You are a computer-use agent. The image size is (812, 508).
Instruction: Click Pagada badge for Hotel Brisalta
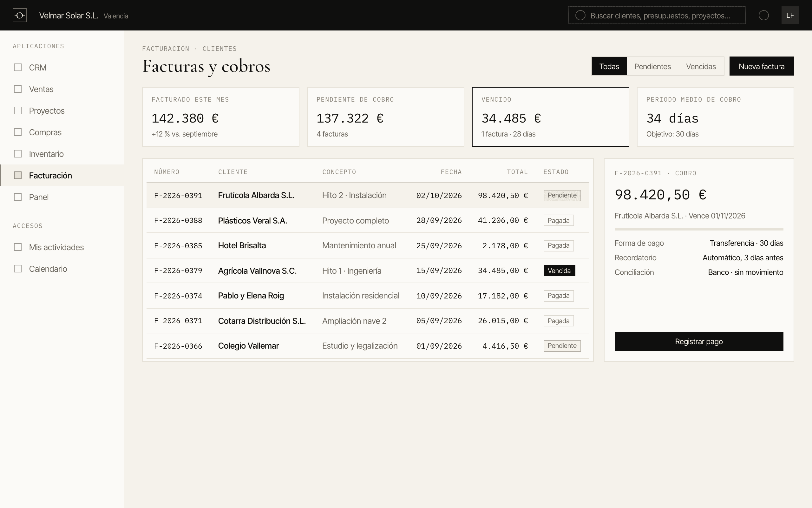(x=559, y=246)
